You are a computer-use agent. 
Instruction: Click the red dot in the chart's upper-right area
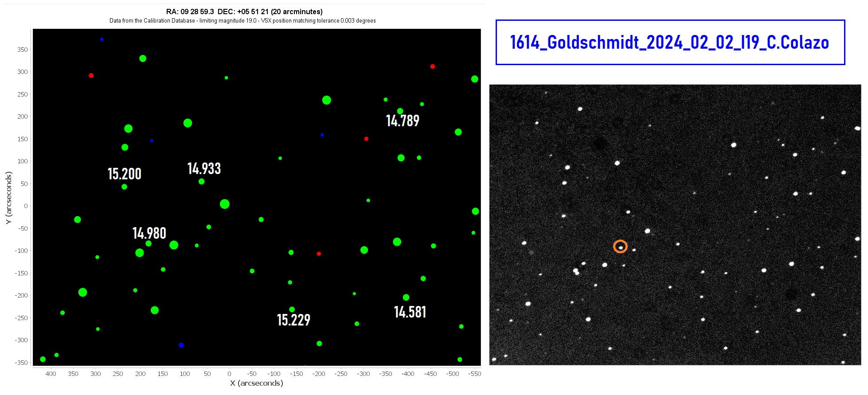[x=433, y=66]
